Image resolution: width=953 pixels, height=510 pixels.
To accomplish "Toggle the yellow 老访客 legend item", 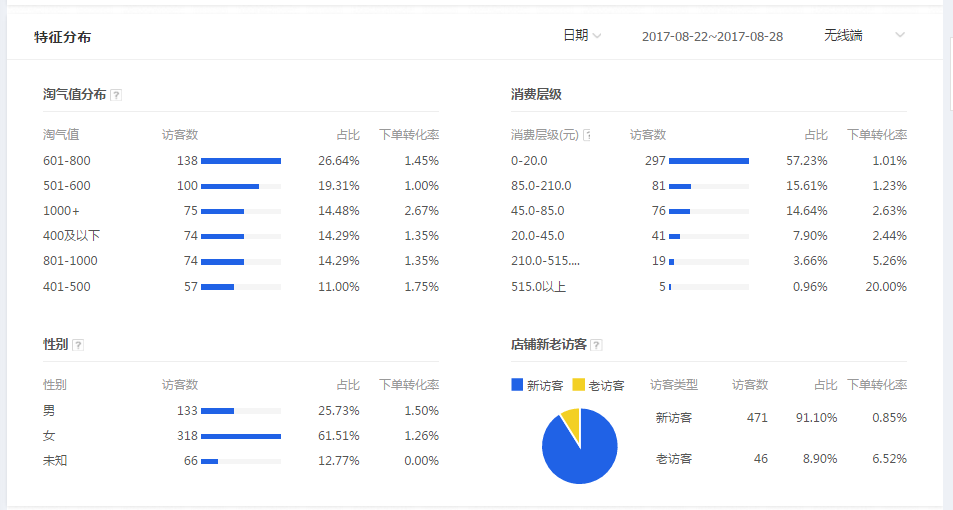I will (598, 385).
